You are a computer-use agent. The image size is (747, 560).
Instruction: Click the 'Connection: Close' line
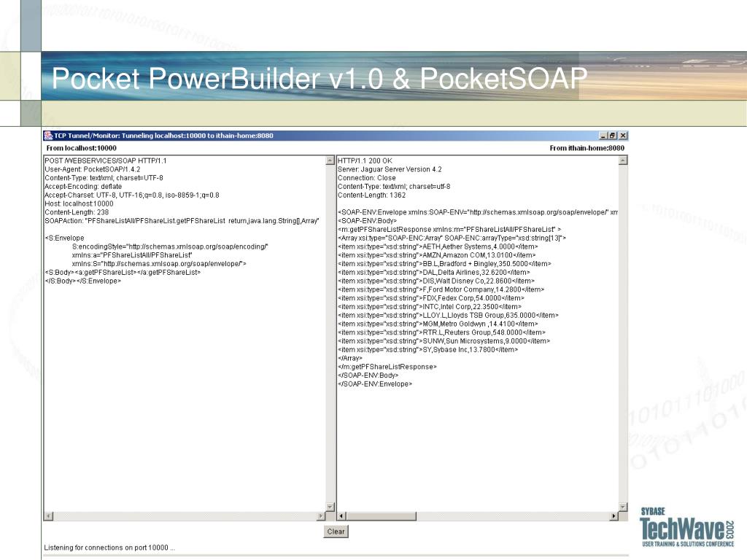(x=367, y=178)
